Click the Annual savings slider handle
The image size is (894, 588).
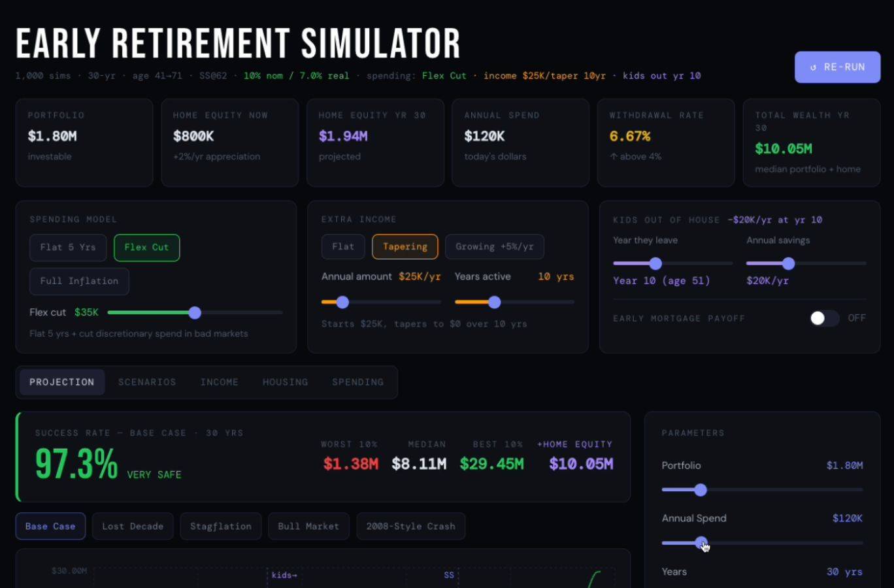point(789,263)
